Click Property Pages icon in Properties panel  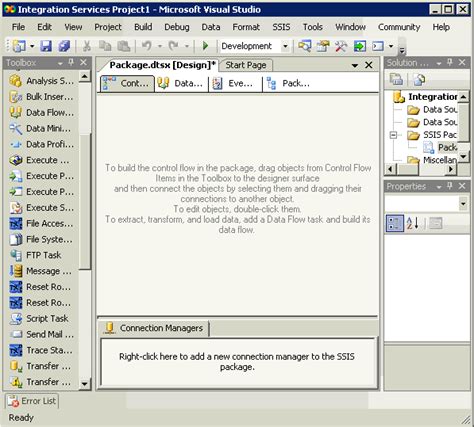[435, 223]
